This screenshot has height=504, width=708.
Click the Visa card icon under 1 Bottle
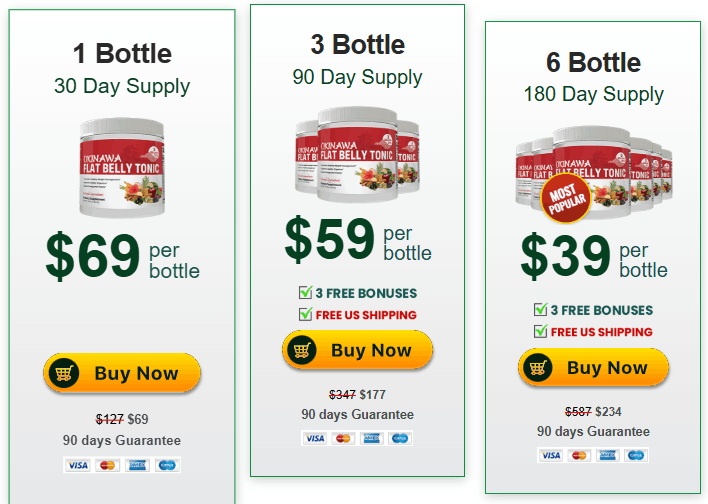77,465
